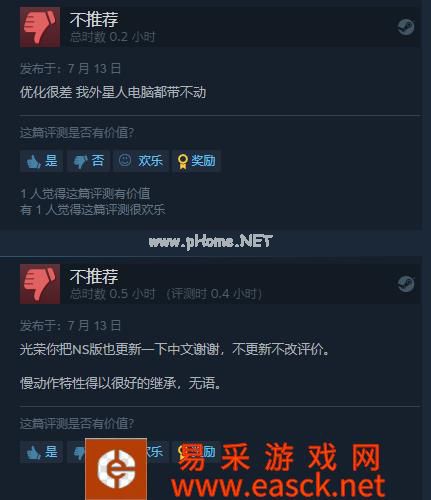
Task: Click the orange easck logo image
Action: [116, 469]
